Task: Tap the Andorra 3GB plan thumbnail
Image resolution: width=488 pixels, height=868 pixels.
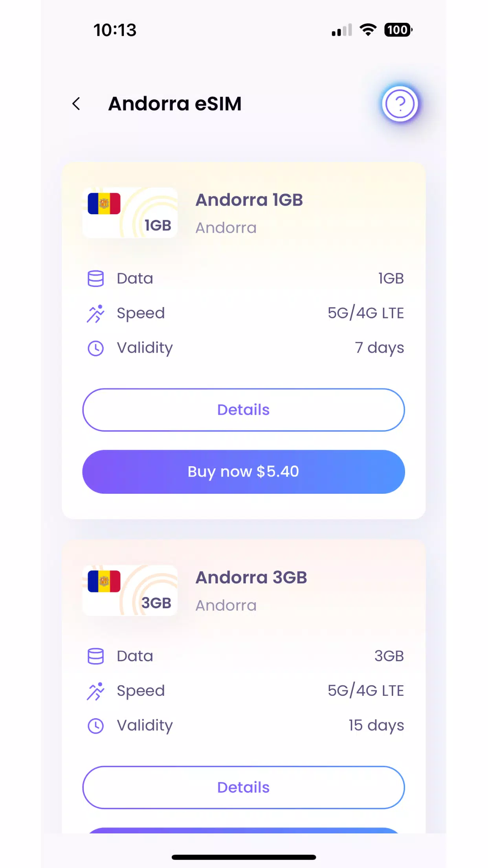Action: tap(130, 590)
